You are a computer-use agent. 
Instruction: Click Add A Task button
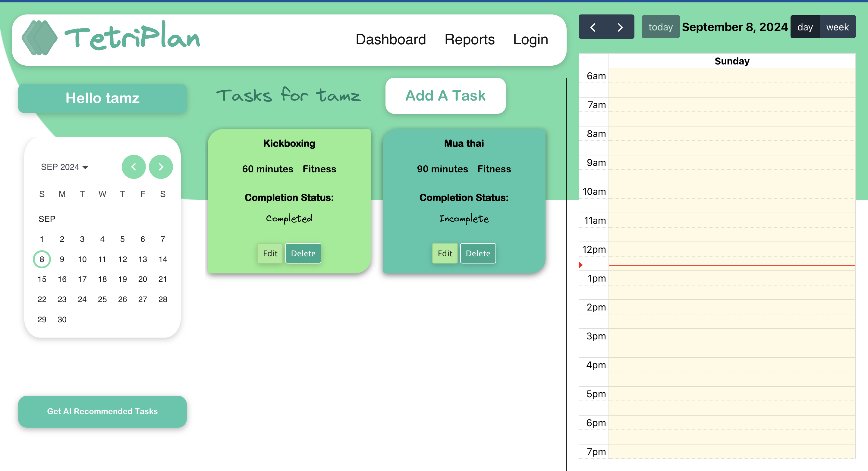tap(445, 95)
